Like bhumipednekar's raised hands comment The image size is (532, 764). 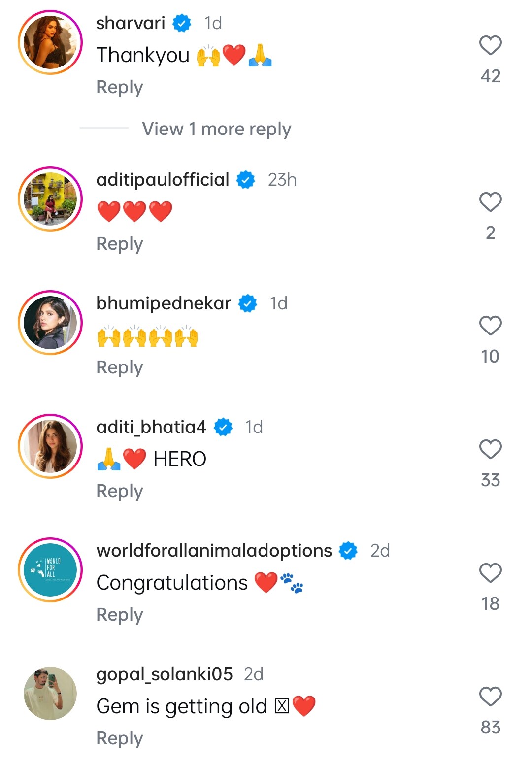490,326
